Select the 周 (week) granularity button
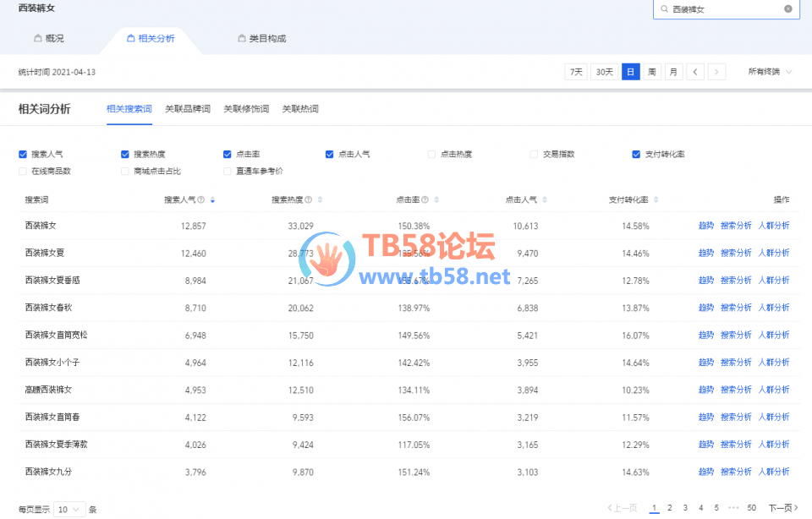Viewport: 812px width, 519px height. [652, 72]
